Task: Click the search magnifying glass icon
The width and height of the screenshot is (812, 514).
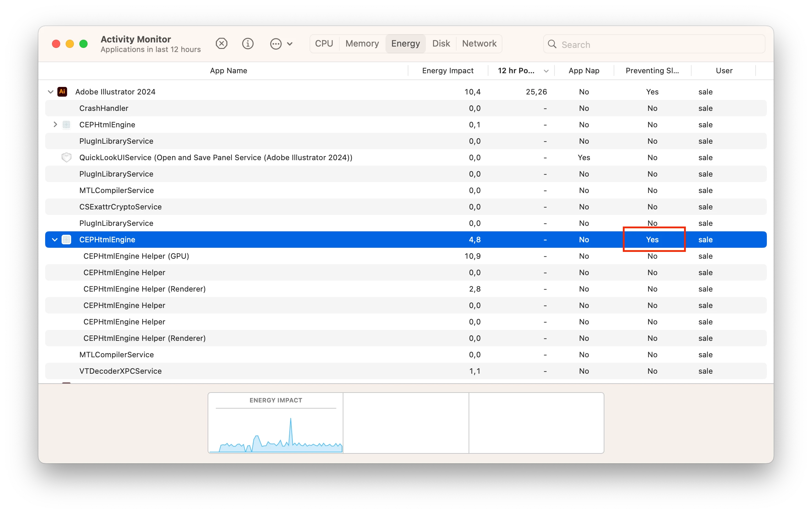Action: 552,44
